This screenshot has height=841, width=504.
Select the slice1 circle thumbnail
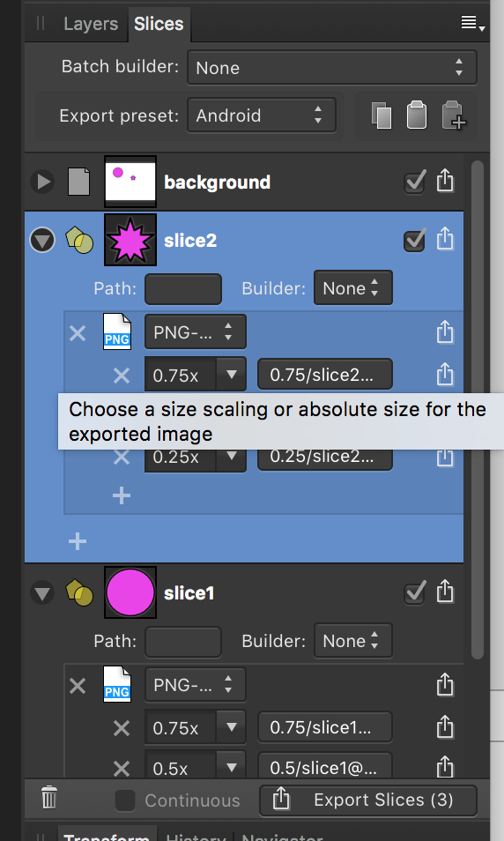[x=130, y=592]
